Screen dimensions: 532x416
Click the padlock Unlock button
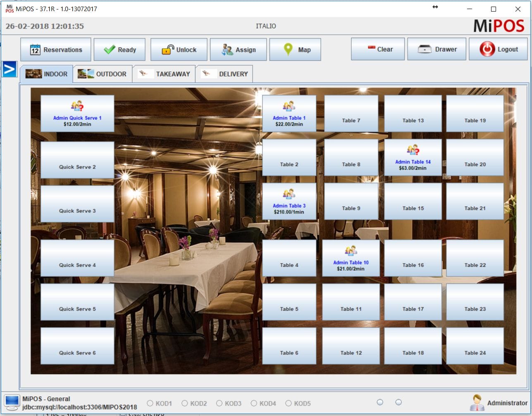click(179, 50)
